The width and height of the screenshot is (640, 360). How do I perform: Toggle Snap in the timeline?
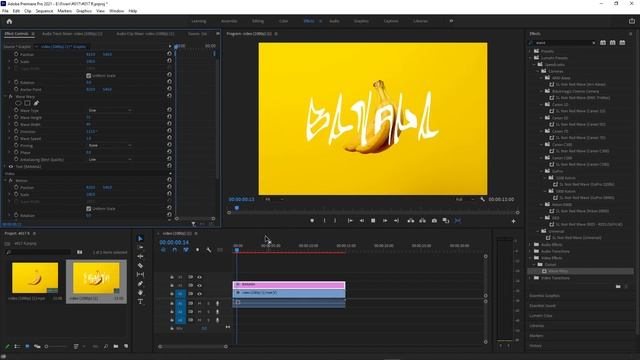[174, 250]
